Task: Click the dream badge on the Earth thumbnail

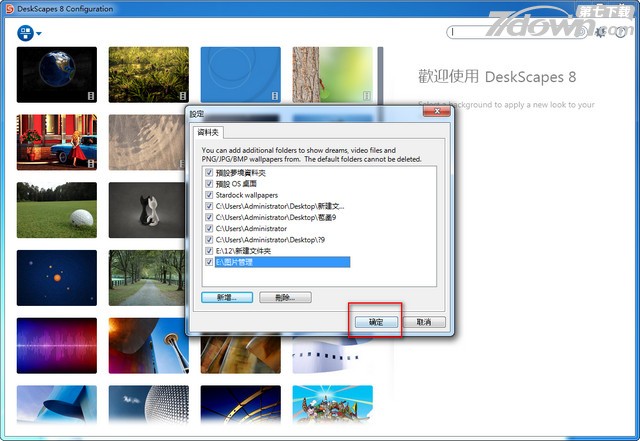Action: click(91, 96)
